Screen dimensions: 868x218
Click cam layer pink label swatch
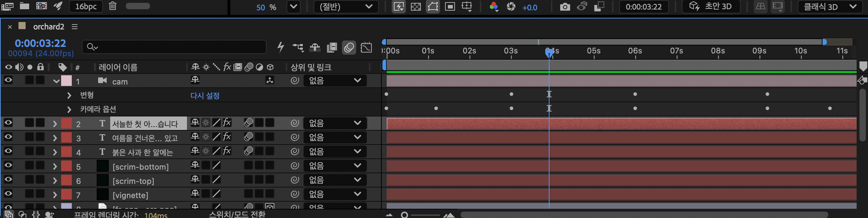(x=66, y=81)
